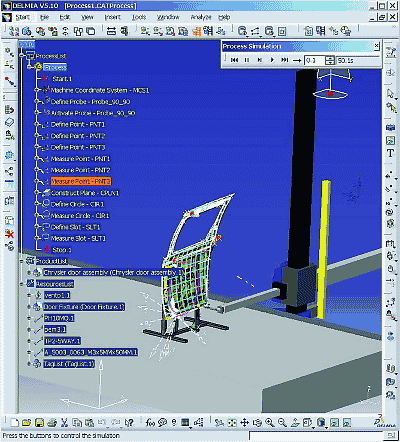Expand the Machine Coordinate System - MCS1 node
This screenshot has height=442, width=400.
[37, 90]
